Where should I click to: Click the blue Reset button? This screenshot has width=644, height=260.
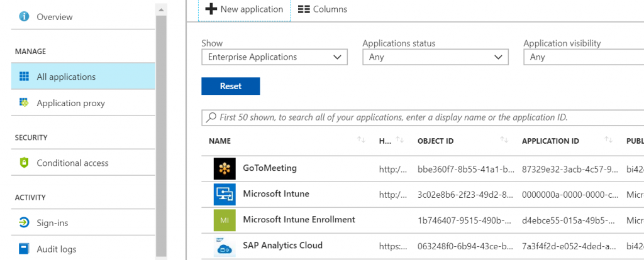pyautogui.click(x=230, y=86)
